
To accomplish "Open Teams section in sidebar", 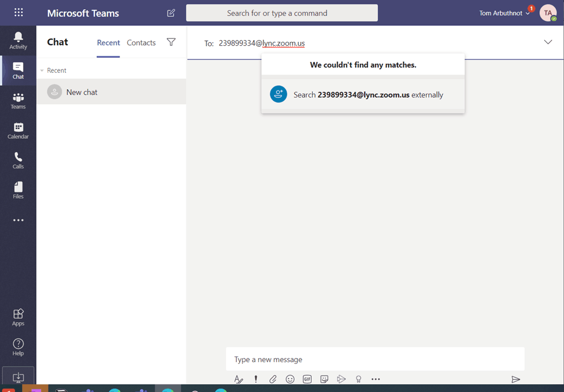I will tap(18, 100).
